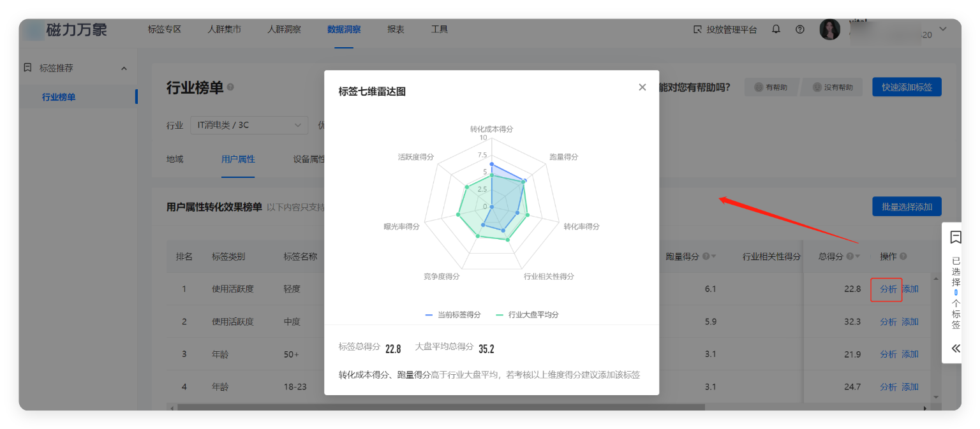Image resolution: width=980 pixels, height=429 pixels.
Task: Open the notification bell icon
Action: point(776,29)
